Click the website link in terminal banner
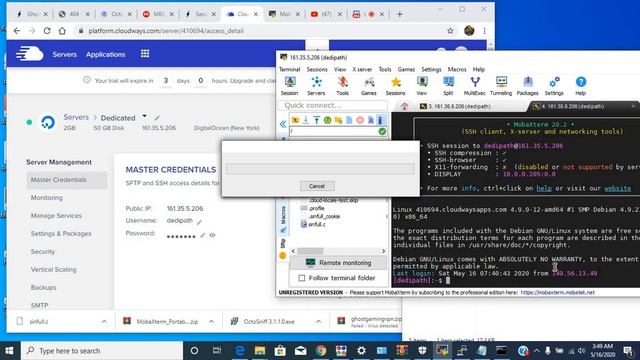This screenshot has width=640, height=360. (617, 188)
